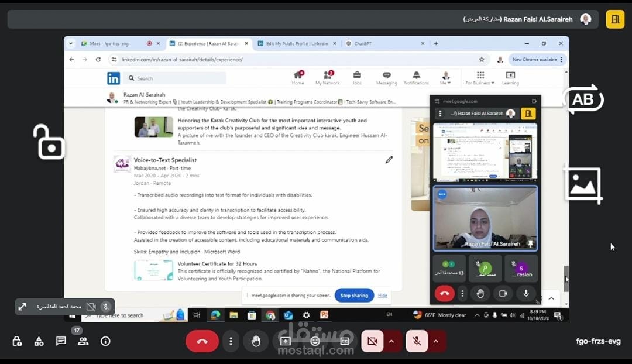Click the Habaybna.net company logo
The width and height of the screenshot is (632, 364).
click(x=122, y=164)
